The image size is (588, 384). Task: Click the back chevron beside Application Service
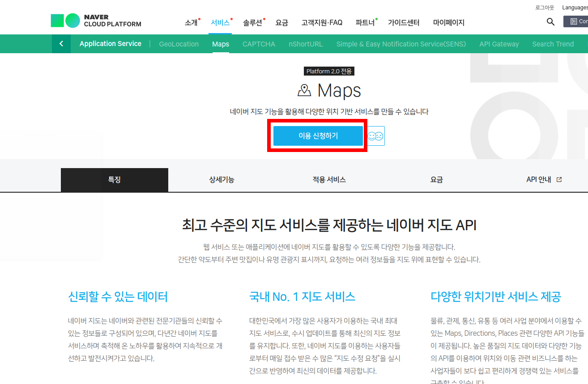(61, 44)
